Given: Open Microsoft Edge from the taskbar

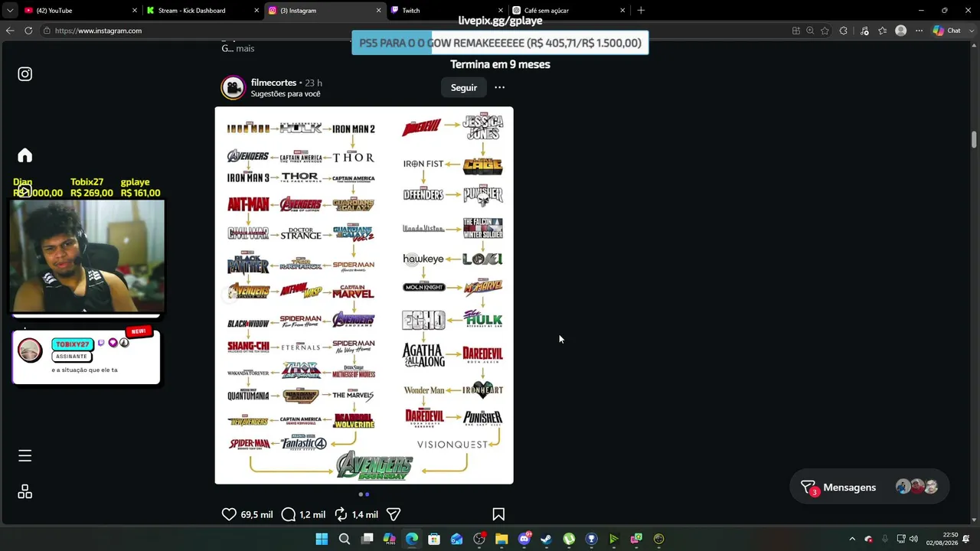Looking at the screenshot, I should (412, 539).
